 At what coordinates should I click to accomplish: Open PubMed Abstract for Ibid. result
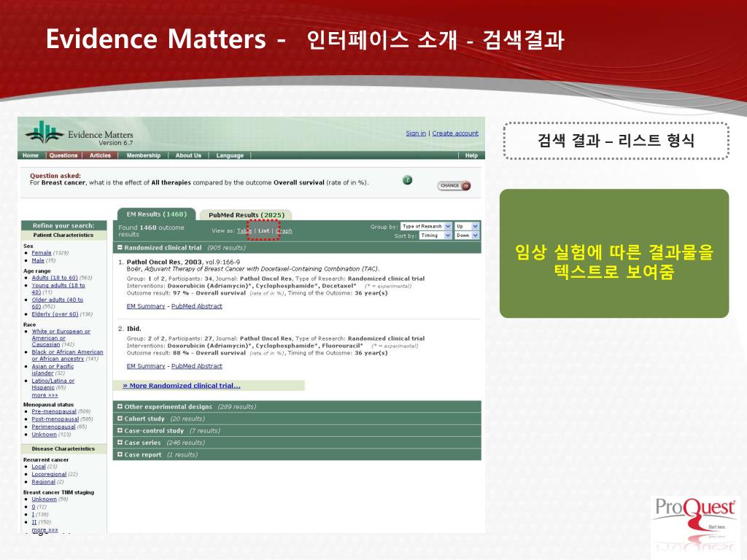(x=197, y=366)
